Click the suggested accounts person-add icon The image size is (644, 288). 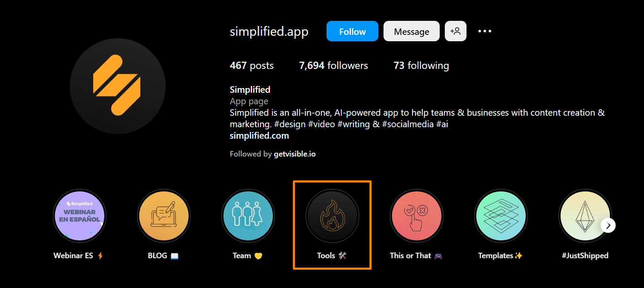coord(455,31)
